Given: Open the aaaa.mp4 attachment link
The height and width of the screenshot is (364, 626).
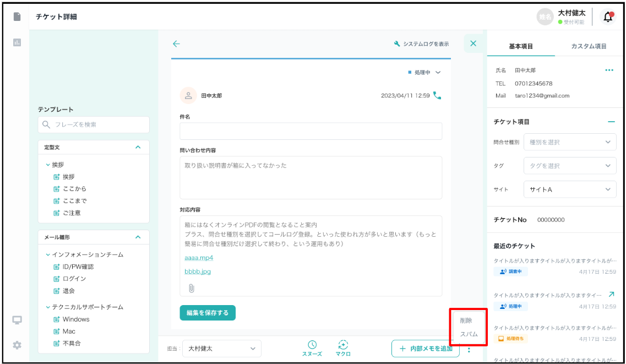Looking at the screenshot, I should click(199, 258).
